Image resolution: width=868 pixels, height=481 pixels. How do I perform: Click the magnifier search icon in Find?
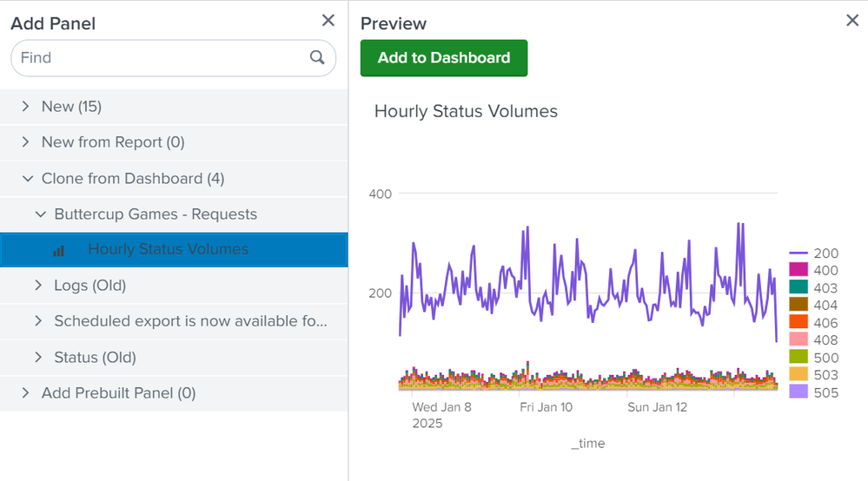pyautogui.click(x=317, y=58)
